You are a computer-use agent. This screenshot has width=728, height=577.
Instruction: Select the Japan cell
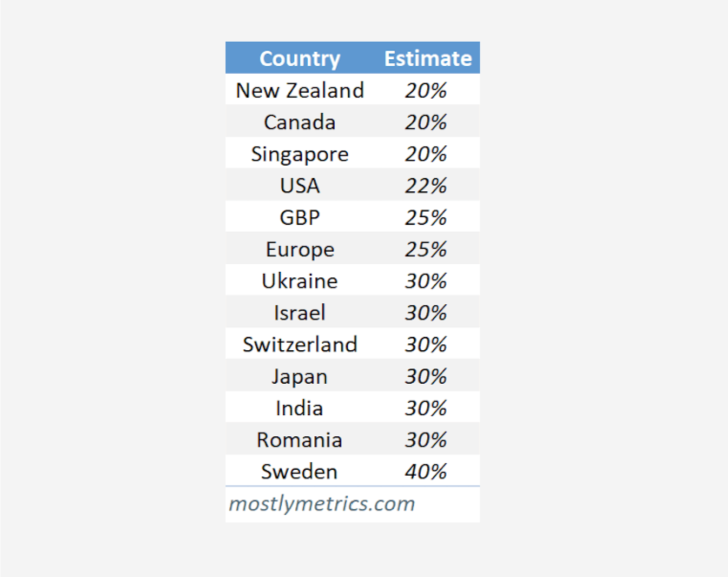click(299, 377)
